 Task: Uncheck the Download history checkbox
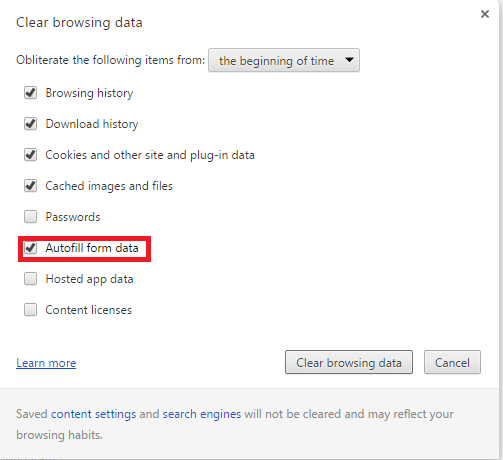pos(30,124)
